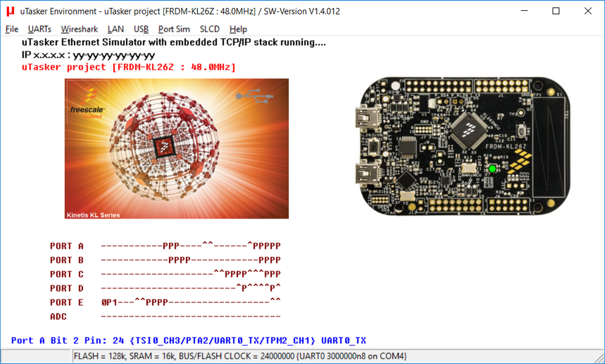605x364 pixels.
Task: Click the PORT C label
Action: coord(67,274)
